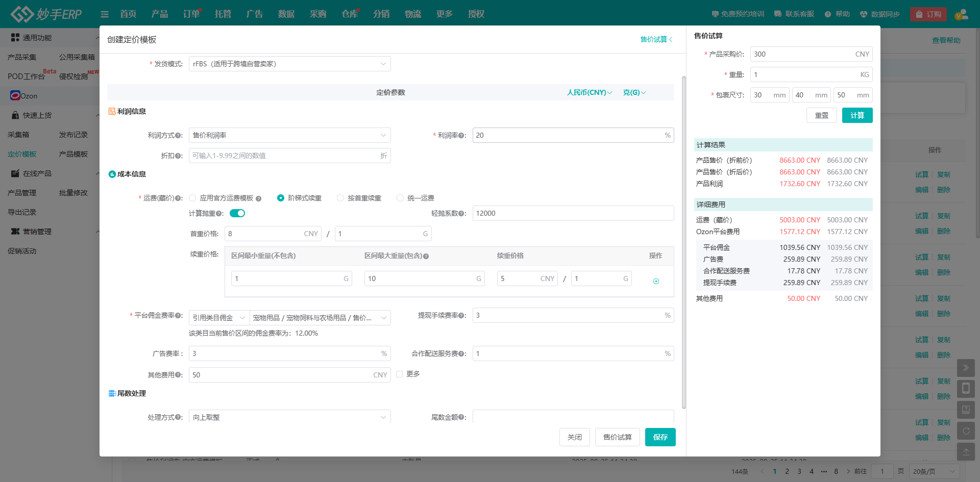Click the help question icon beside 应用官方运费模板
This screenshot has height=482, width=980.
258,198
